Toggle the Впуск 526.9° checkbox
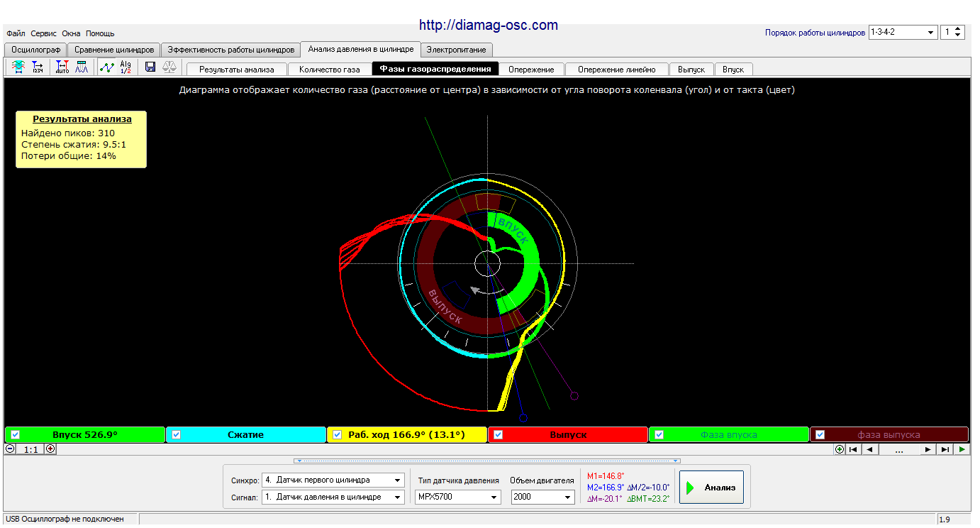The width and height of the screenshot is (980, 528). (x=16, y=434)
